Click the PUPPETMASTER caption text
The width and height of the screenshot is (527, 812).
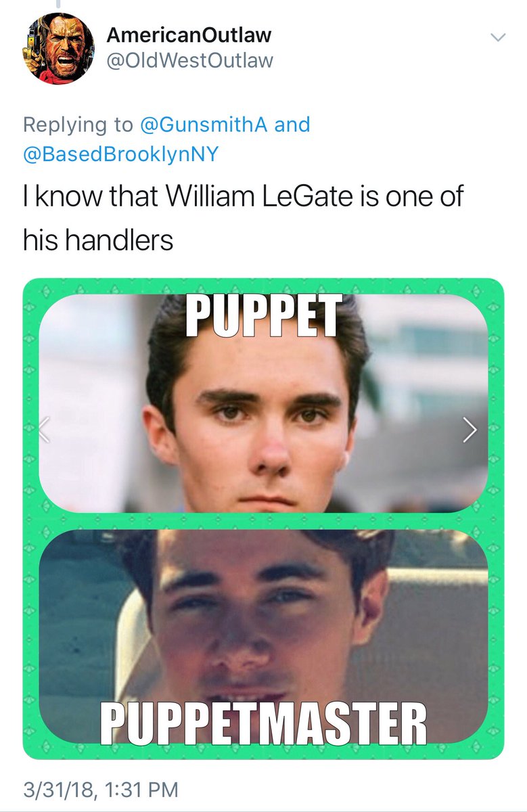pos(264,722)
